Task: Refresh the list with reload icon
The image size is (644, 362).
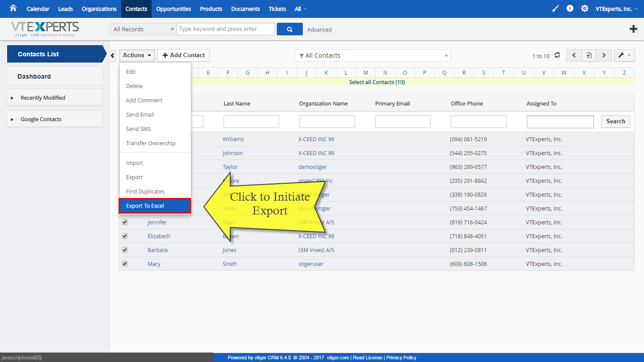Action: [x=557, y=55]
